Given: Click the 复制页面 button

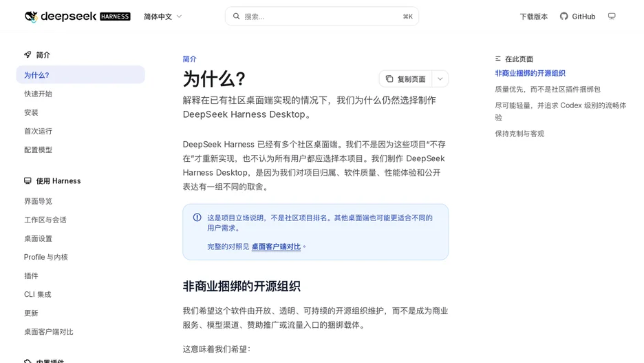Looking at the screenshot, I should [x=405, y=79].
